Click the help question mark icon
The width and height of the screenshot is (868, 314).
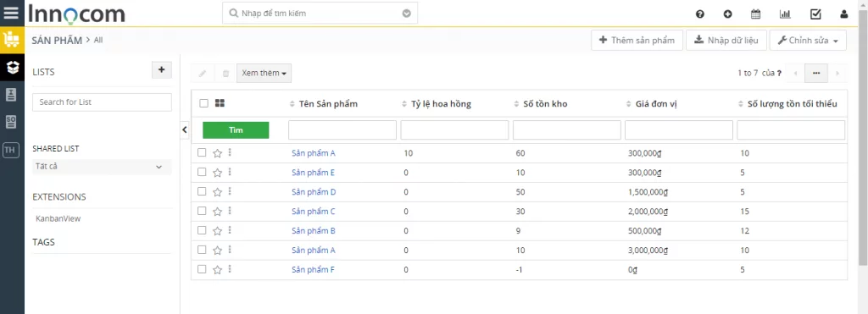pos(699,14)
